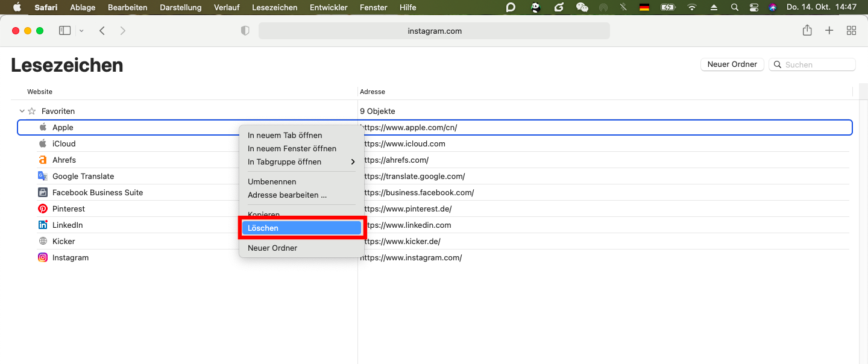
Task: Open the Safari menu
Action: pos(46,7)
